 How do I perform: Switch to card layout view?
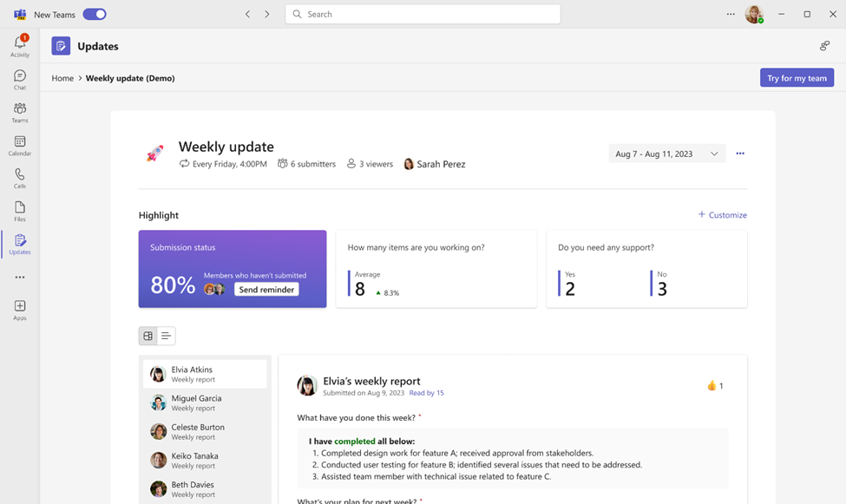148,336
